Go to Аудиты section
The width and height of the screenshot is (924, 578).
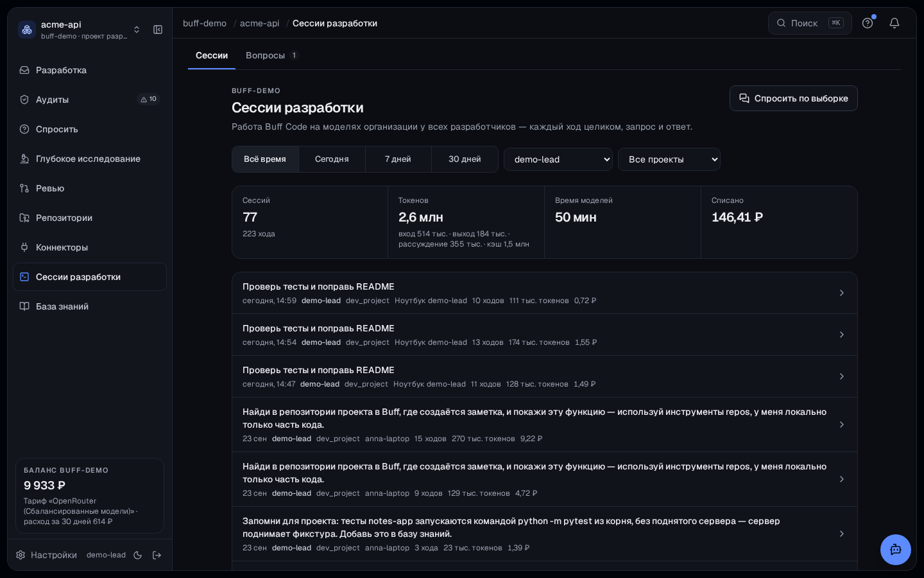pos(90,100)
